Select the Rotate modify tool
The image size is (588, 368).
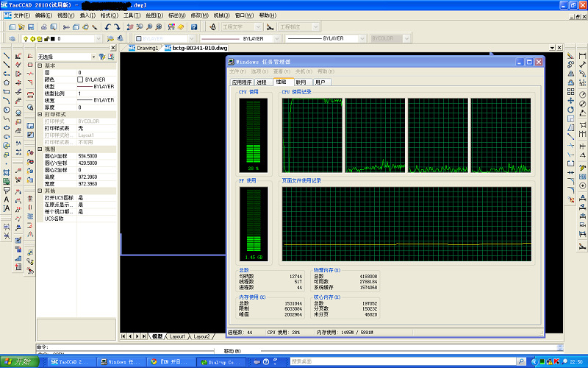click(571, 110)
